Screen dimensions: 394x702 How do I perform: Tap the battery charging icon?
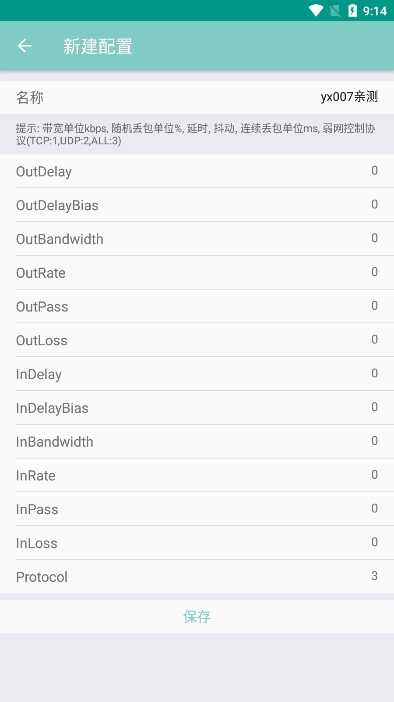pyautogui.click(x=353, y=10)
